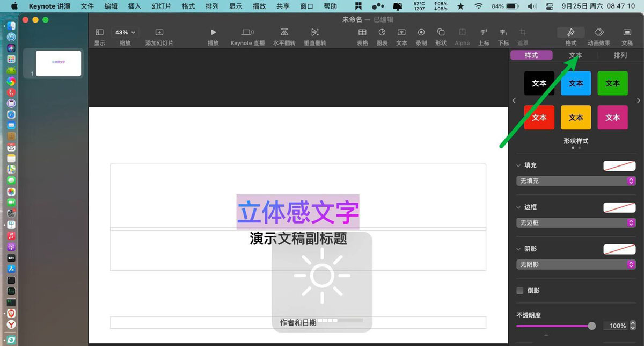The width and height of the screenshot is (644, 346).
Task: Open the Document (文稿) inspector
Action: 627,36
